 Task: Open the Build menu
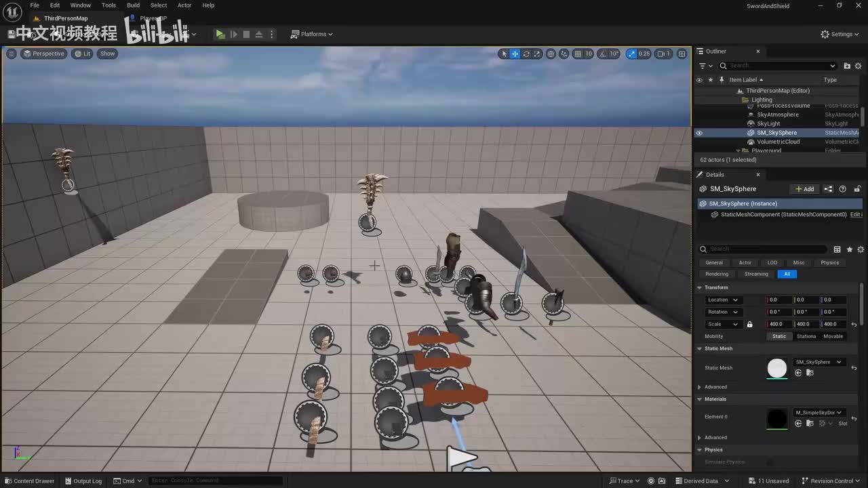tap(133, 5)
